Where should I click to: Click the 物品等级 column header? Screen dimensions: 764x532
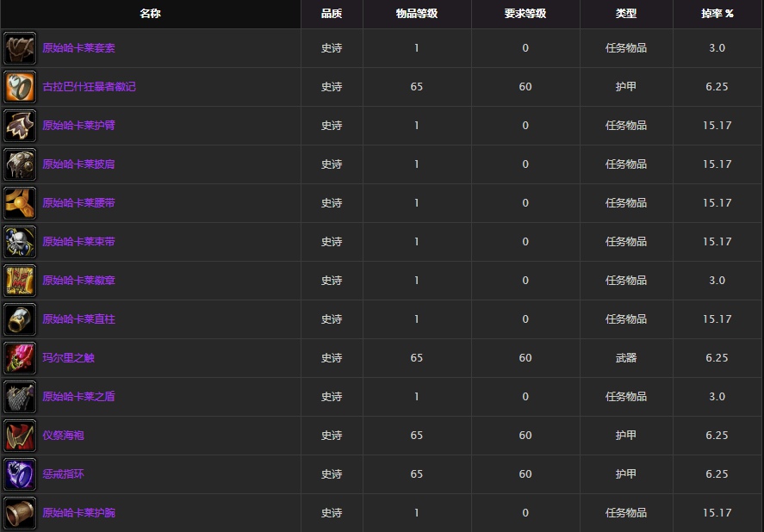point(417,14)
